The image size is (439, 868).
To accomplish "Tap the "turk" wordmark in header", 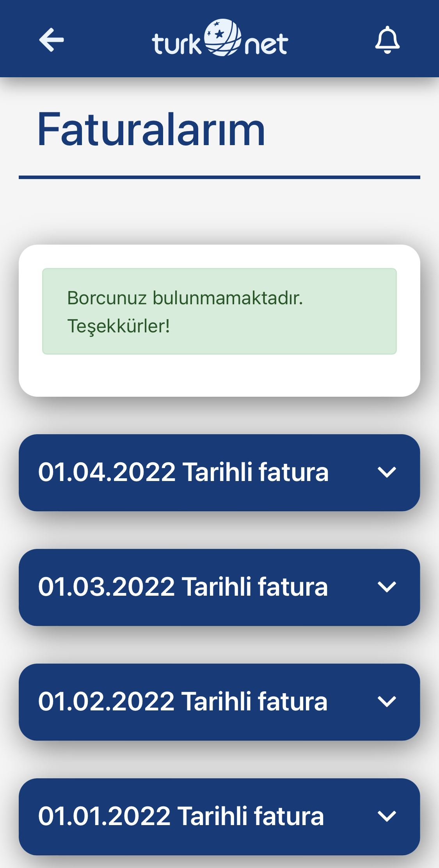I will point(177,43).
